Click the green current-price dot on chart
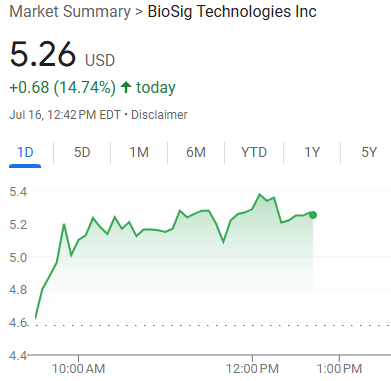391x381 pixels. 313,215
